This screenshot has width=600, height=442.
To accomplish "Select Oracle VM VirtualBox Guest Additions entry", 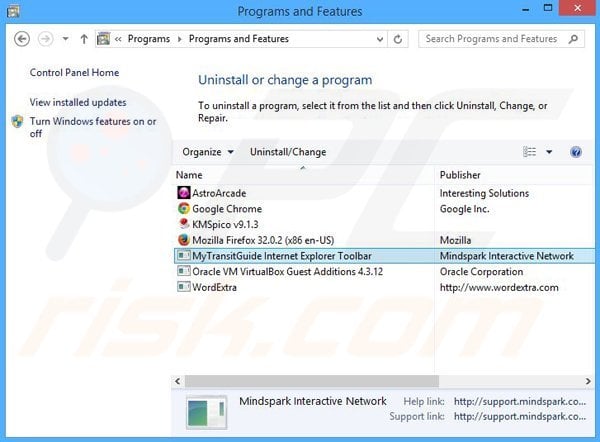I will tap(287, 272).
